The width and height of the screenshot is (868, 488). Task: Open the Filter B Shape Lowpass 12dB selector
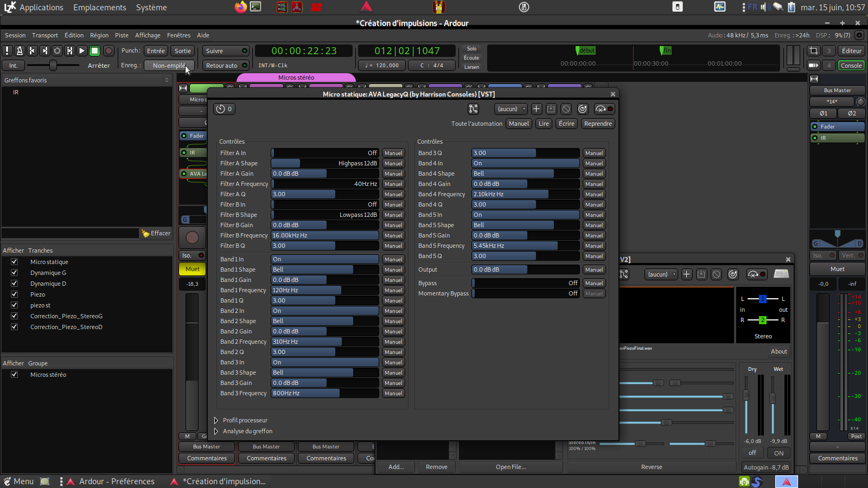pos(325,215)
